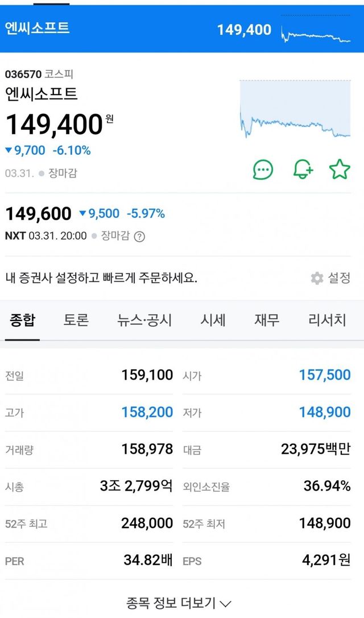This screenshot has width=364, height=618.
Task: Select the 52주 최고 value 248,000
Action: coord(147,524)
